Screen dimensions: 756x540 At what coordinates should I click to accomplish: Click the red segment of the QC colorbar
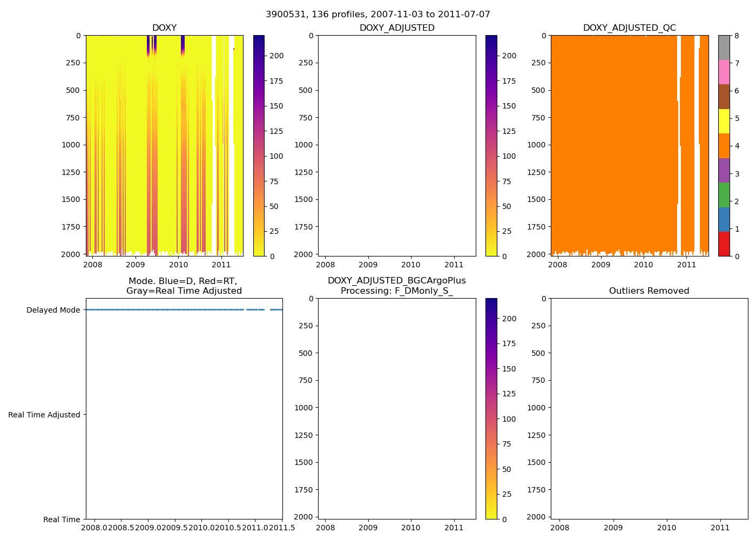pyautogui.click(x=724, y=244)
